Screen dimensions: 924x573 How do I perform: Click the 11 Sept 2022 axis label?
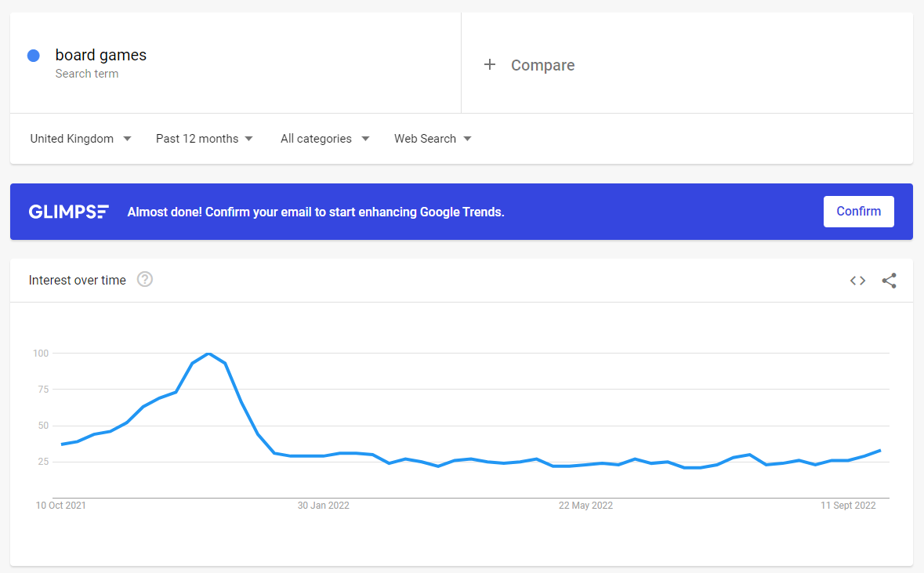tap(848, 506)
